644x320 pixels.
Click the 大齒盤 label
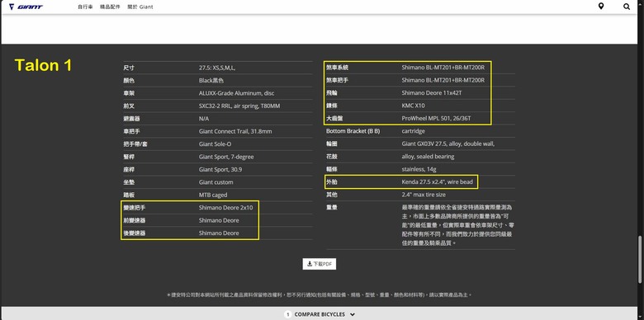click(334, 119)
